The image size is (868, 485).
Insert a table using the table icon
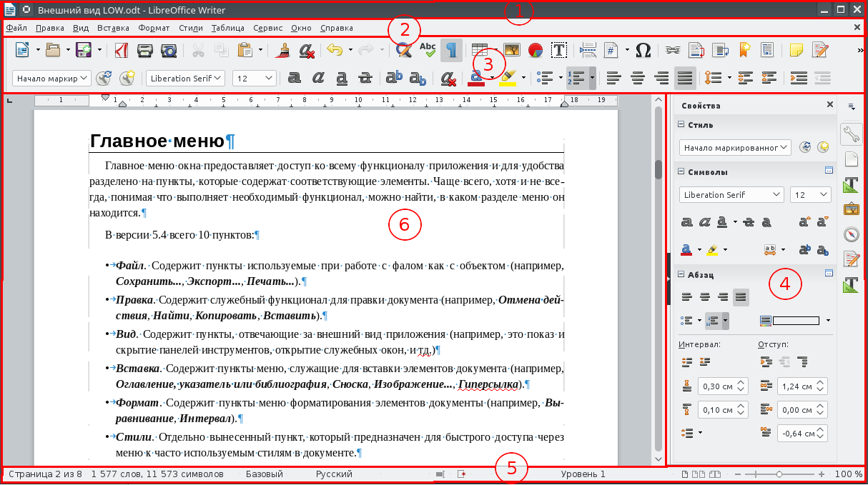point(478,50)
